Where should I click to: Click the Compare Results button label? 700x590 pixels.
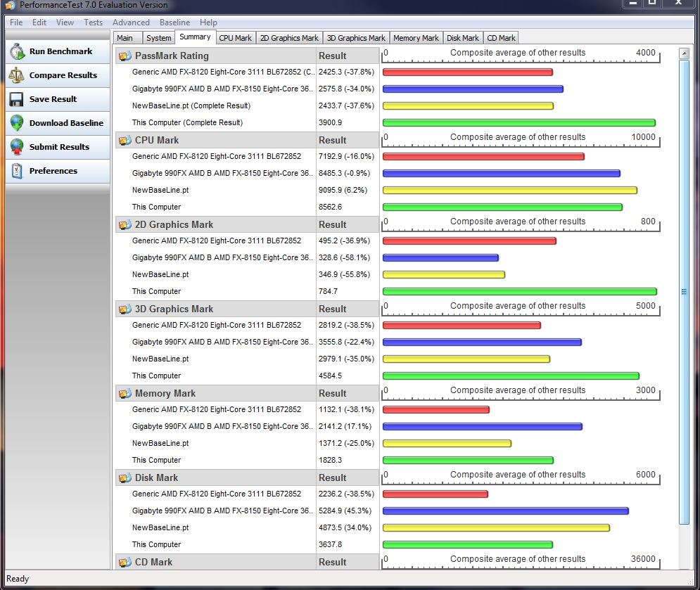(x=63, y=75)
